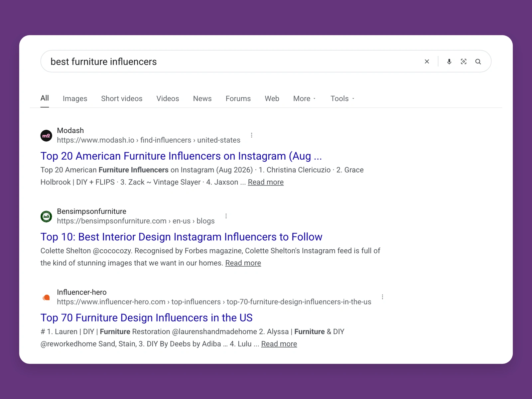Viewport: 532px width, 399px height.
Task: Open three-dot menu for Modash result
Action: [252, 135]
